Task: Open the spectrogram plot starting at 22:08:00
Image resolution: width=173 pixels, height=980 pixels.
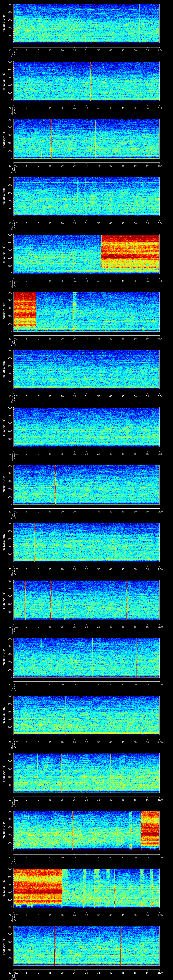Action: coord(86,427)
